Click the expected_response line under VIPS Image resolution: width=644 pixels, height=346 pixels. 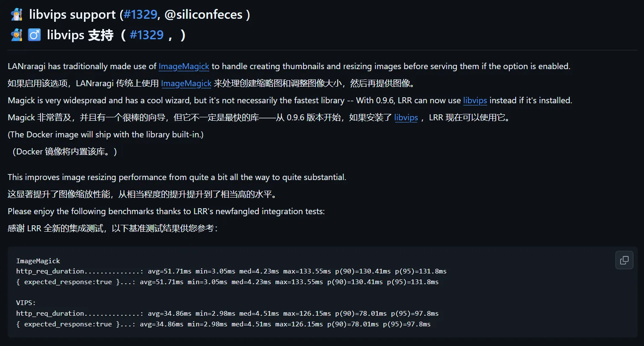click(223, 324)
